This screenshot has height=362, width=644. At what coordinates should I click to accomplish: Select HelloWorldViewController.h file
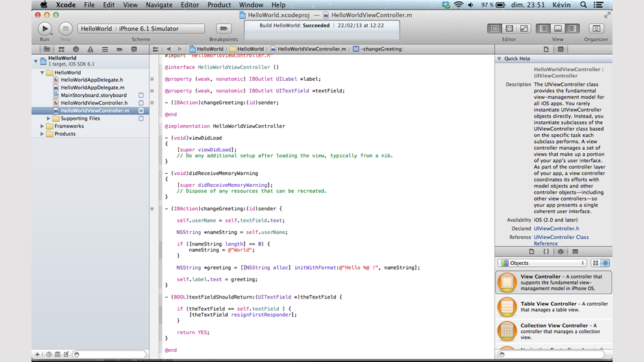click(x=94, y=103)
